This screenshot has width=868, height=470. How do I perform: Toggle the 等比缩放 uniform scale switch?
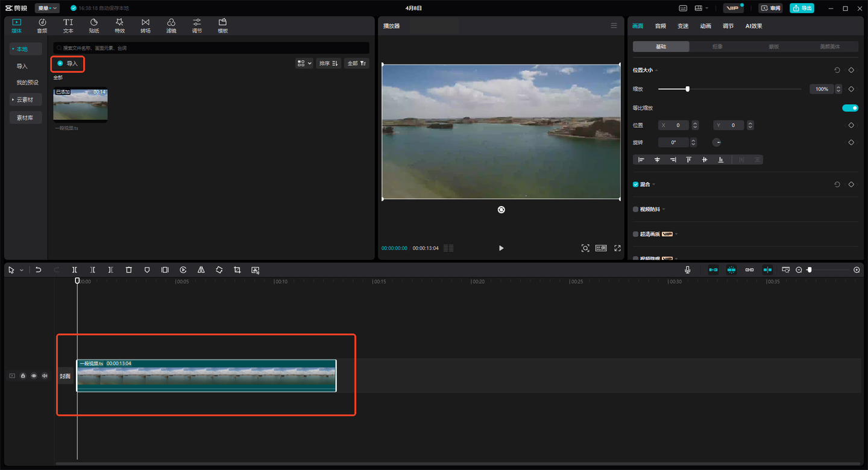coord(850,108)
